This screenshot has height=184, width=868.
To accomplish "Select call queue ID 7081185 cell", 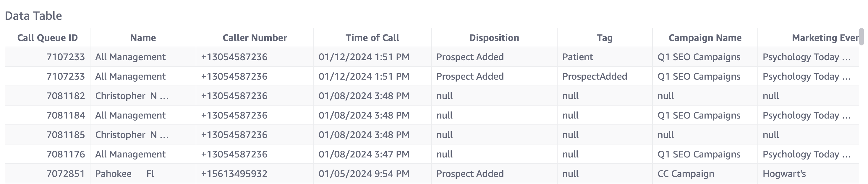I will click(65, 135).
